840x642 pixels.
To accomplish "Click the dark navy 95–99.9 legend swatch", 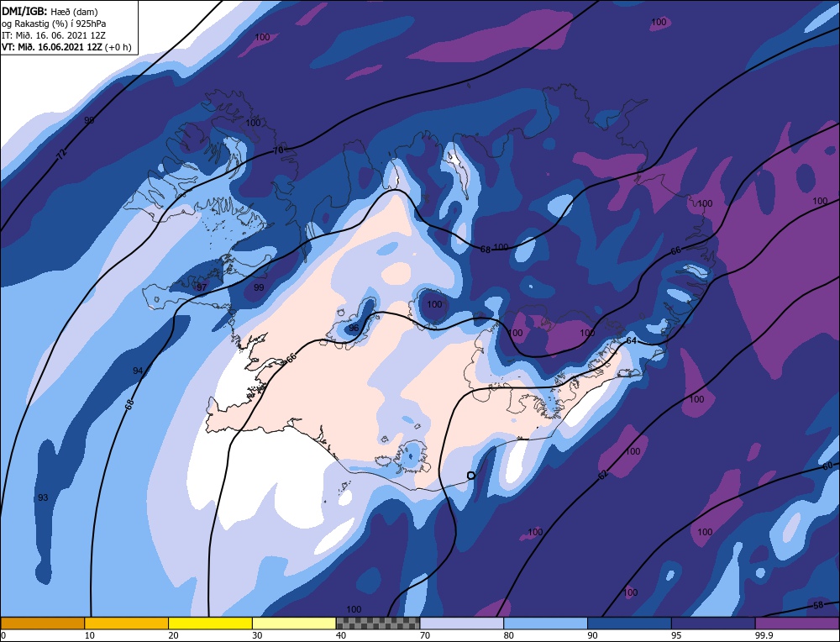I will coord(713,623).
